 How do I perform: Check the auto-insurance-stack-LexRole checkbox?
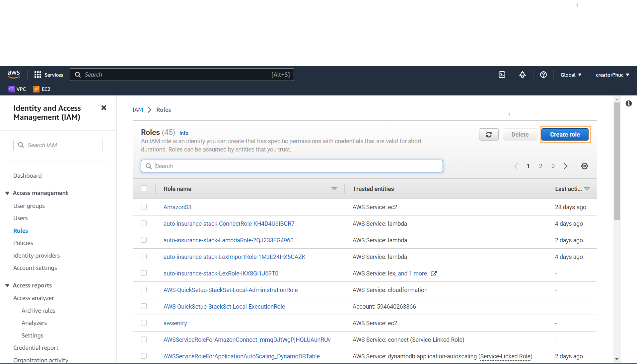(144, 273)
